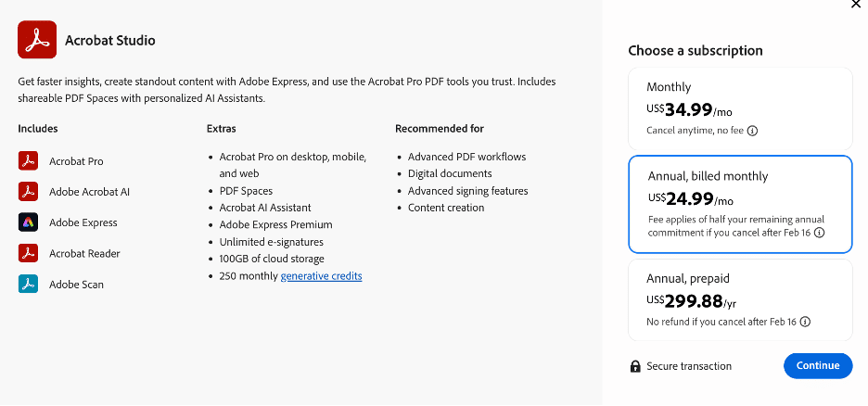Open info icon beside Cancel anytime
The height and width of the screenshot is (406, 868).
tap(752, 131)
